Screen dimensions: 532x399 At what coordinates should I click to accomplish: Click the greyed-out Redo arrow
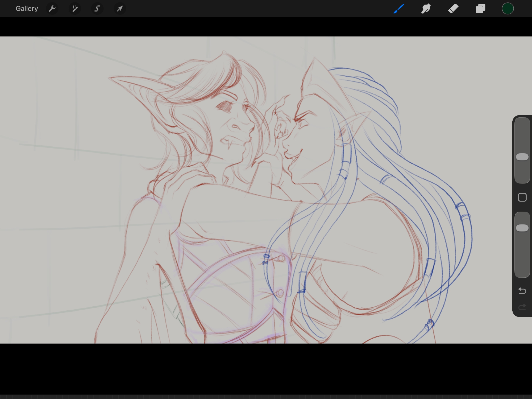pos(522,307)
